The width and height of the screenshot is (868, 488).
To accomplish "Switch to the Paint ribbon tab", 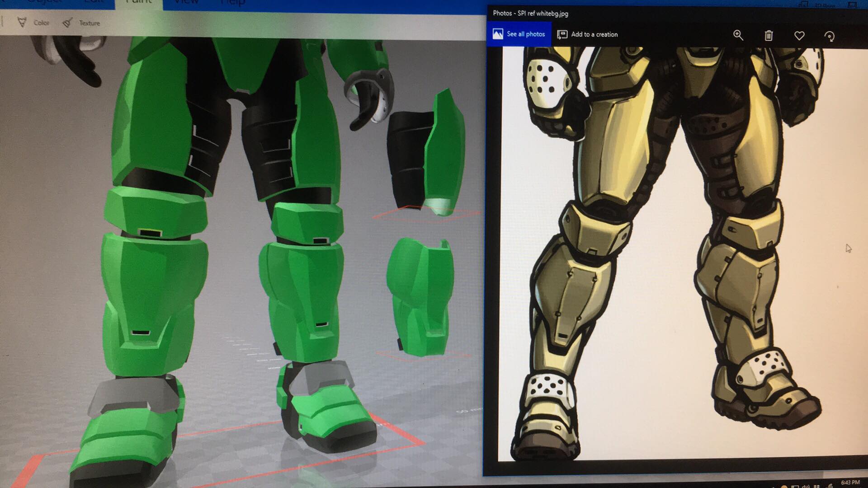I will pyautogui.click(x=139, y=2).
